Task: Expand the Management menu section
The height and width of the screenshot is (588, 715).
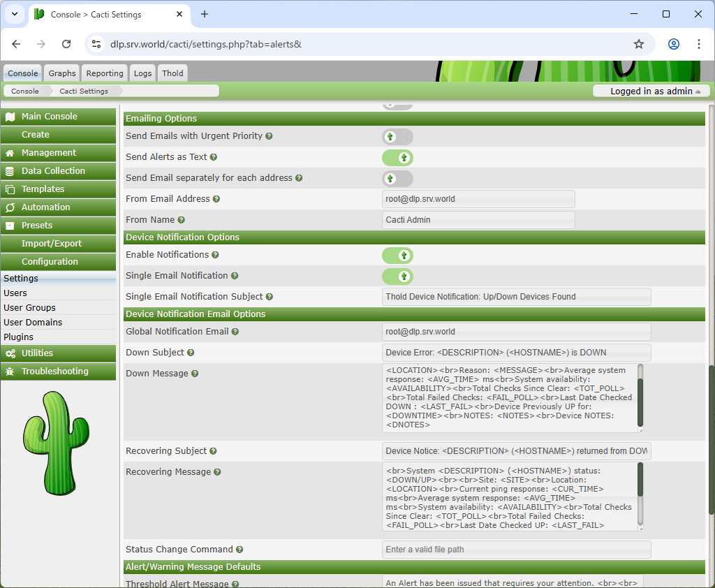Action: click(x=58, y=153)
